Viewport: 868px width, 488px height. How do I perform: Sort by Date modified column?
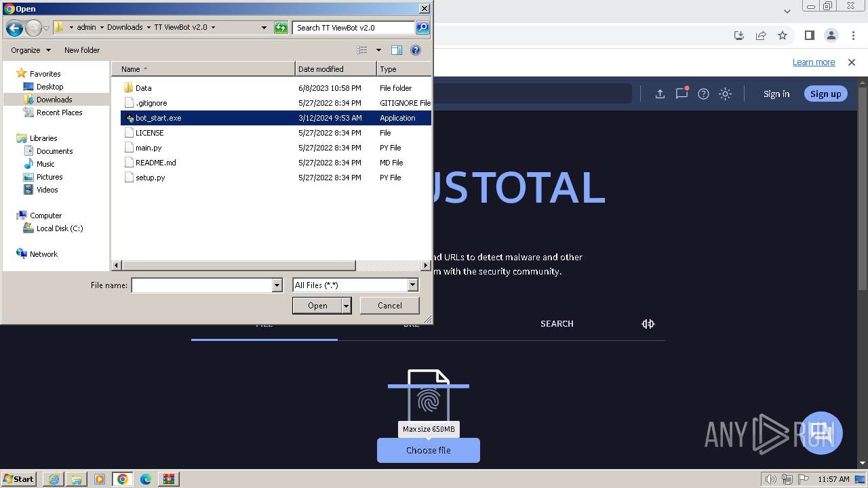tap(336, 69)
